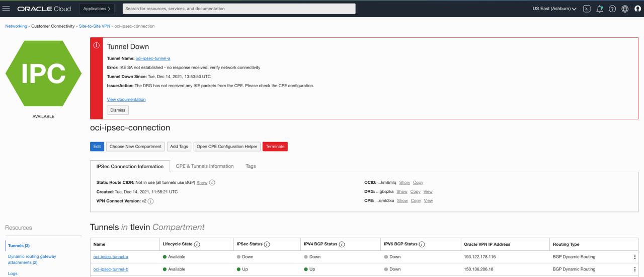Click the Oracle Cloud logo

[x=44, y=9]
